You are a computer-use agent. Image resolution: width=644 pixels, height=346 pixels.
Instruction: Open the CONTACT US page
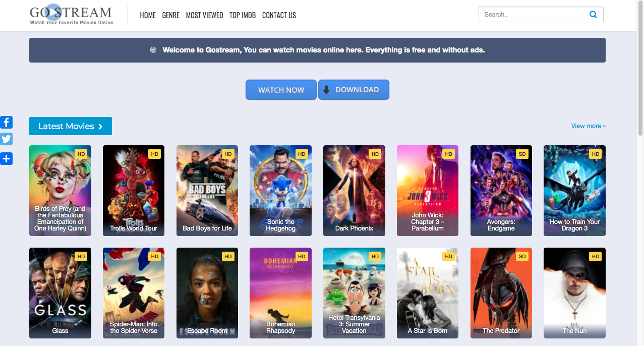(279, 15)
